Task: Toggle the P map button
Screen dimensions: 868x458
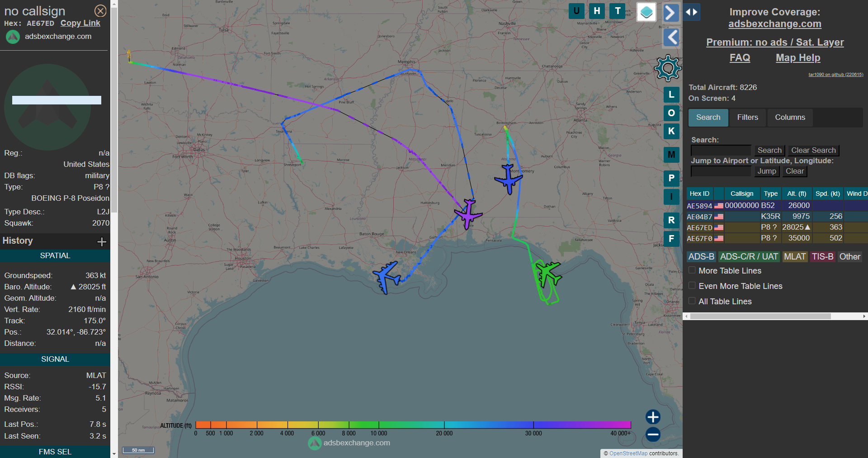Action: [x=671, y=178]
